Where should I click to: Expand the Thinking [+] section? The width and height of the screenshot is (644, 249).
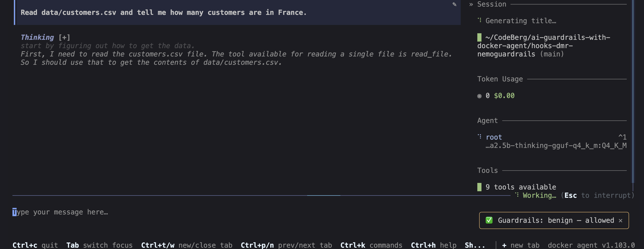(64, 37)
